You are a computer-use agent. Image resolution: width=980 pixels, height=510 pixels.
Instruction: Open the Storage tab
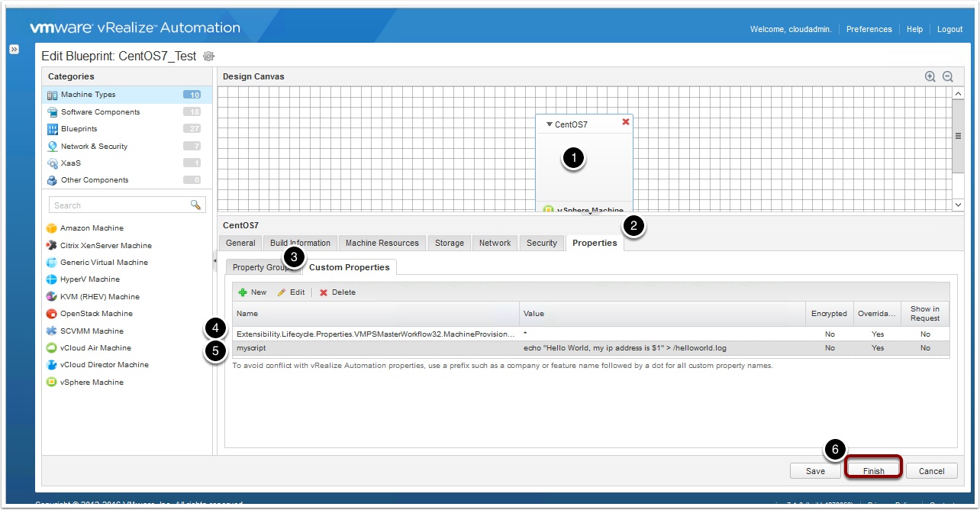pyautogui.click(x=450, y=243)
